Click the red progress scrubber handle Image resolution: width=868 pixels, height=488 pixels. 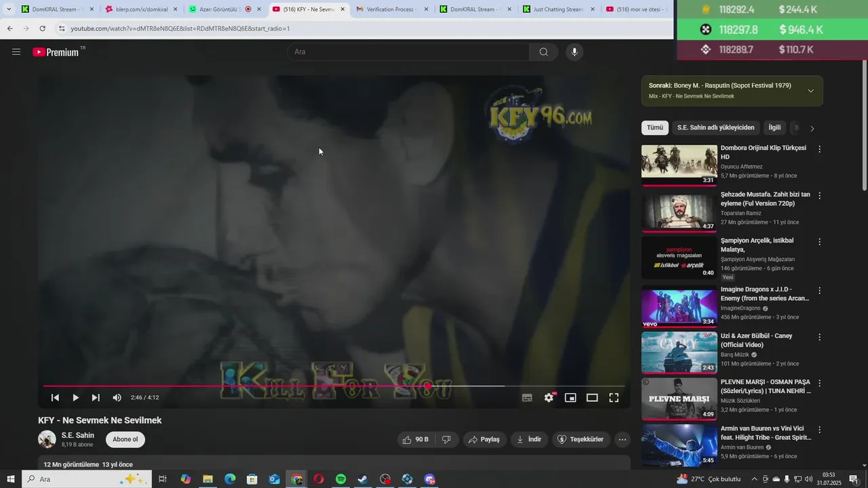[428, 386]
